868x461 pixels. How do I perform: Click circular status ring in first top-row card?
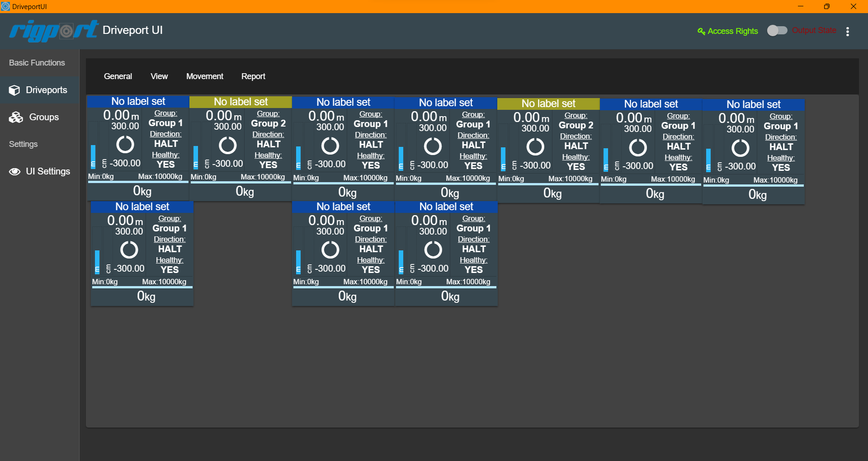125,145
